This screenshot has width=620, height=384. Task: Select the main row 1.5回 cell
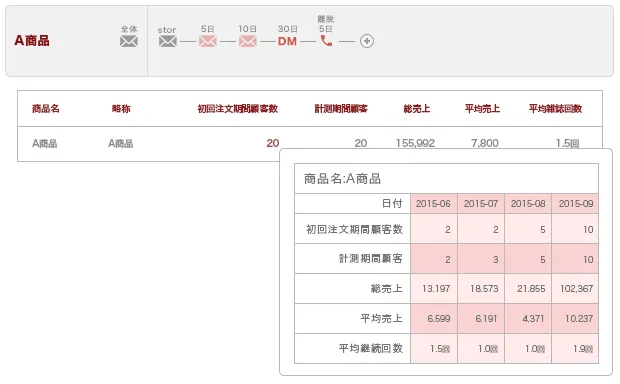click(x=568, y=143)
